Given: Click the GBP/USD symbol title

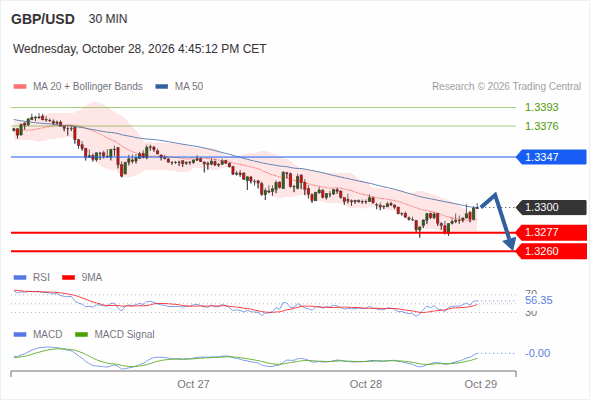Looking at the screenshot, I should coord(43,19).
